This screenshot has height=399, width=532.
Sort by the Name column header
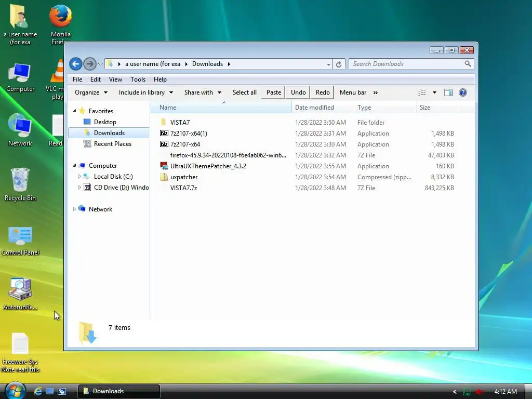tap(221, 108)
